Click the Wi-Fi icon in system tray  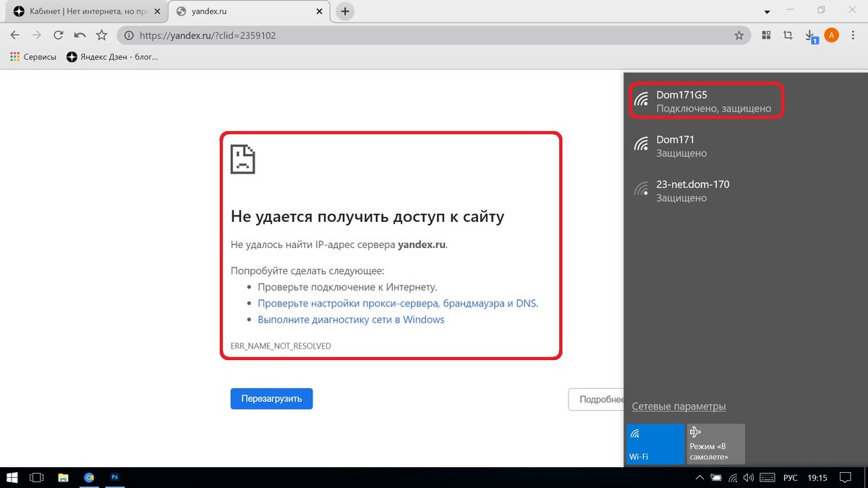point(733,478)
